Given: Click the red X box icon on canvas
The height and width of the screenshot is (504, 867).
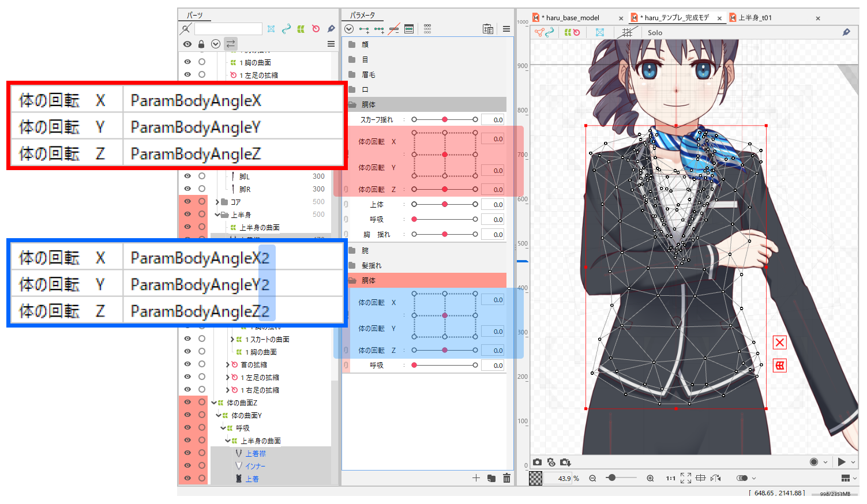Looking at the screenshot, I should (x=780, y=343).
